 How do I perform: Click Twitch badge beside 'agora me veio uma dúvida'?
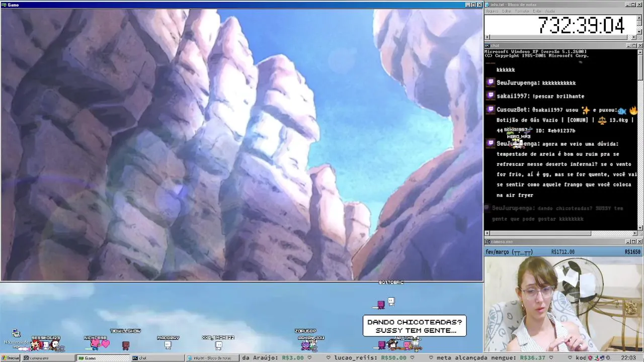tap(491, 143)
